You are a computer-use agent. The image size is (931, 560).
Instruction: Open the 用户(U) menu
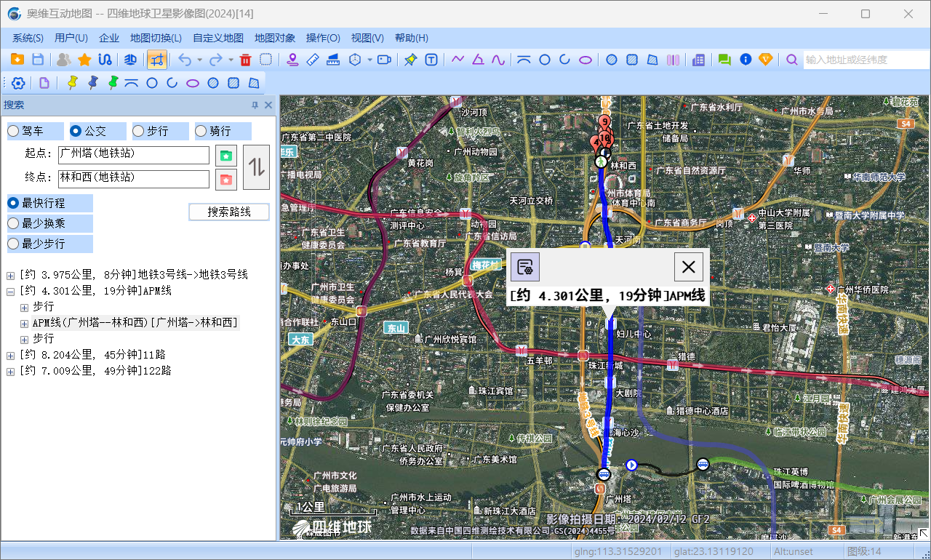71,38
